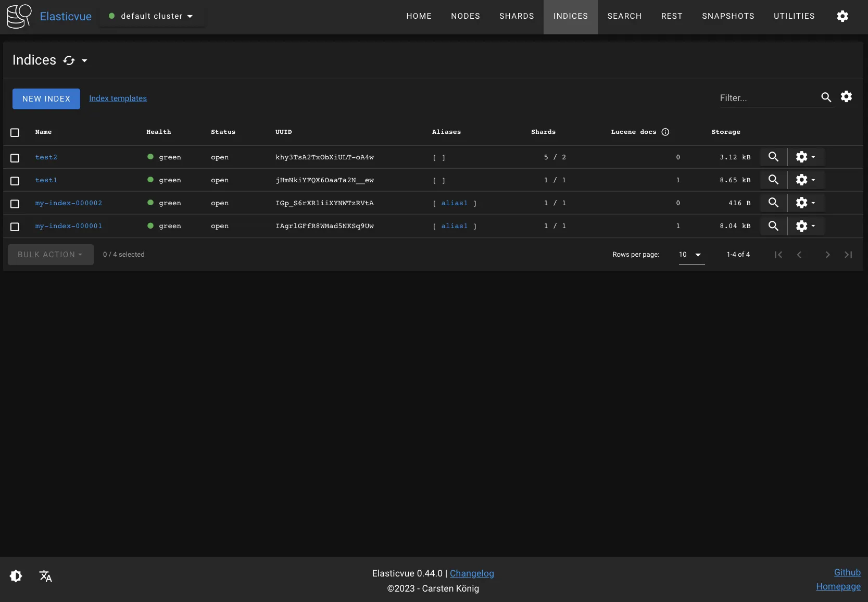Sort by the Shards column header
The image size is (868, 602).
click(543, 132)
